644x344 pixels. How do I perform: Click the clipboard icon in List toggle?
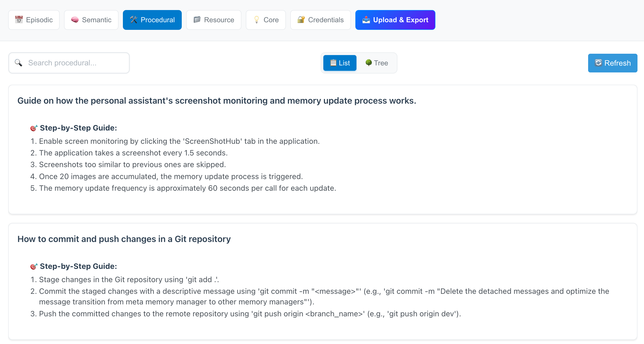pyautogui.click(x=333, y=63)
